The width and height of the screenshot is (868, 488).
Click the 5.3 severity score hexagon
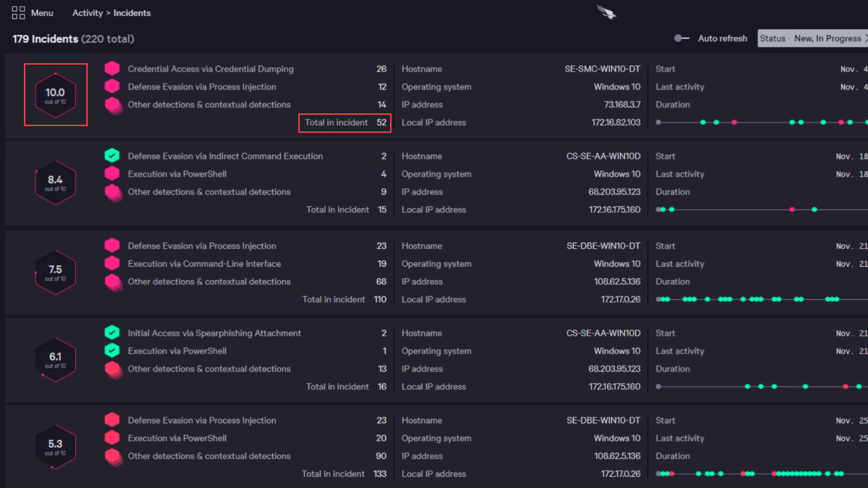55,447
